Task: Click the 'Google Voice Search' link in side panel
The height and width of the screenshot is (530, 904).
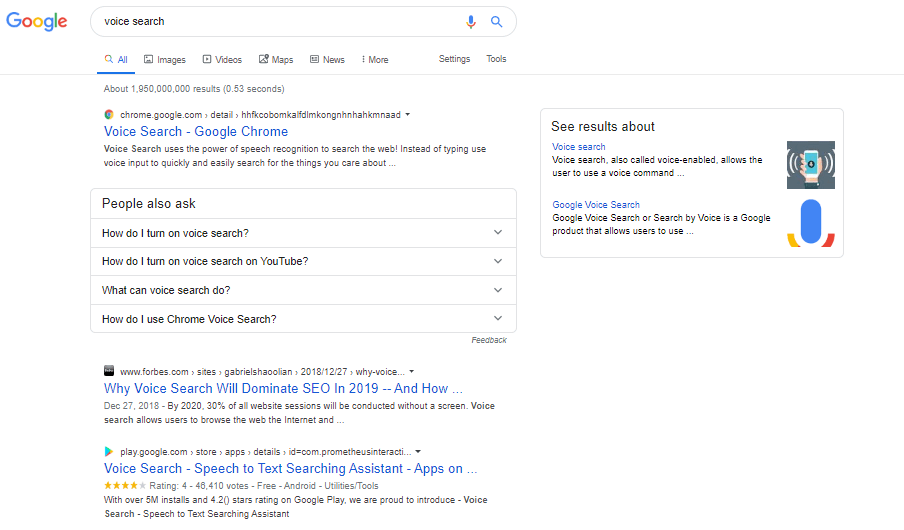Action: [596, 204]
